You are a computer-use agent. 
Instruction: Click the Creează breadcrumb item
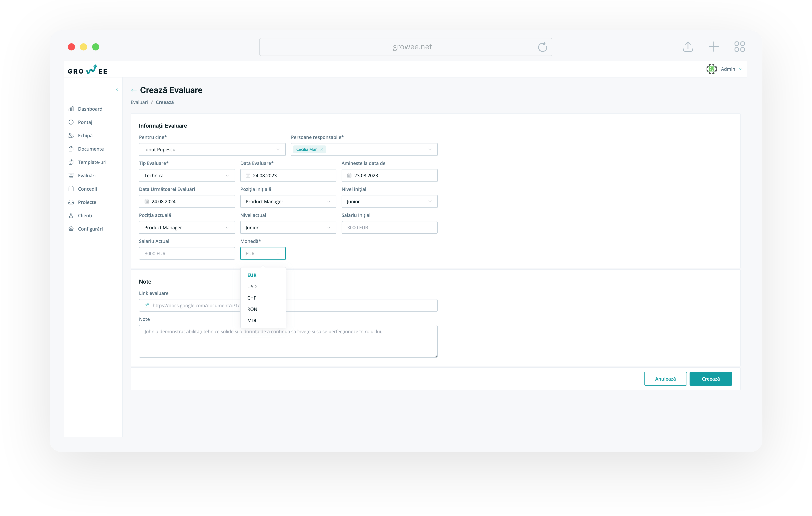click(x=165, y=102)
